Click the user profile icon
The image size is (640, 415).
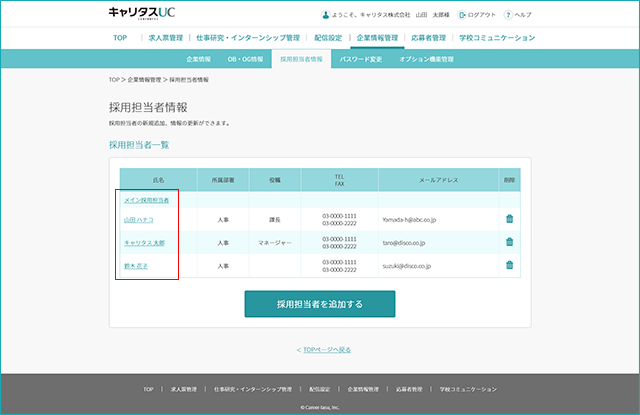[325, 15]
